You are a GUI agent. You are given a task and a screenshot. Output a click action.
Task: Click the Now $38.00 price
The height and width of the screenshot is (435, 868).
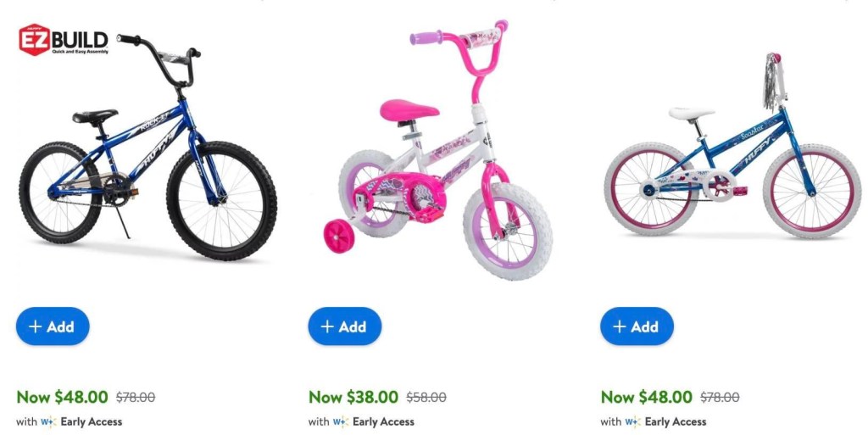tap(353, 397)
